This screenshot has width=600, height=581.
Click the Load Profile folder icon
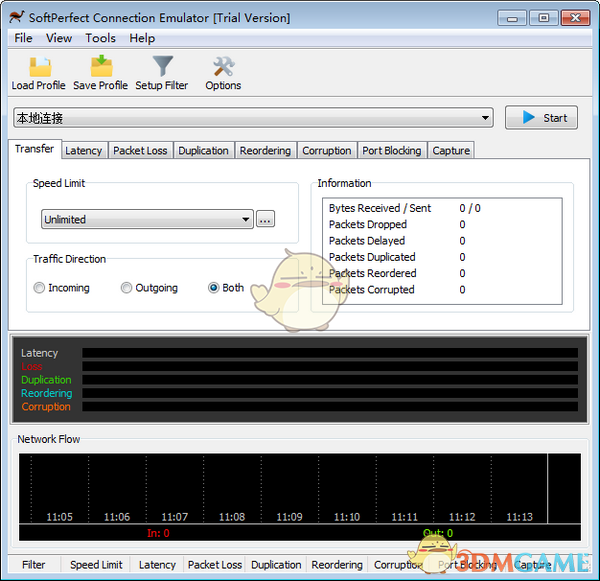click(40, 67)
